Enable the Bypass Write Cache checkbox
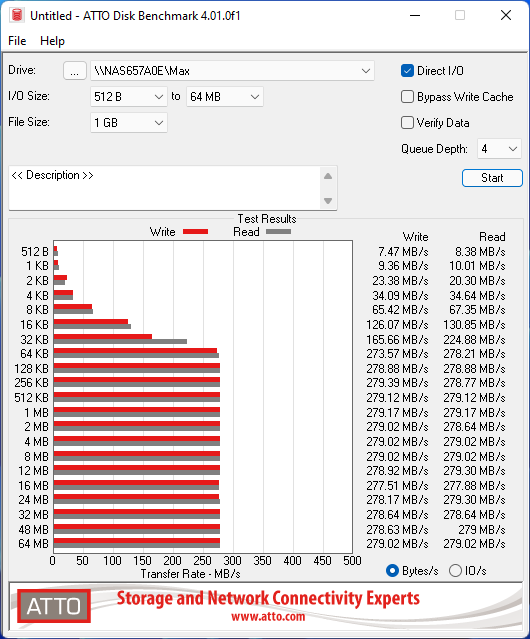Screen dimensions: 530x639 tap(407, 97)
